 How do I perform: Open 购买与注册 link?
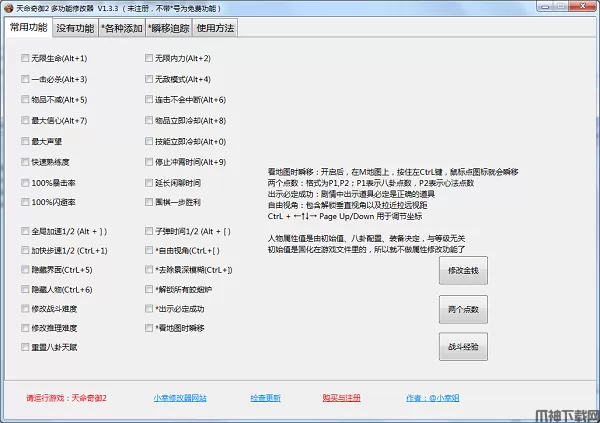341,398
